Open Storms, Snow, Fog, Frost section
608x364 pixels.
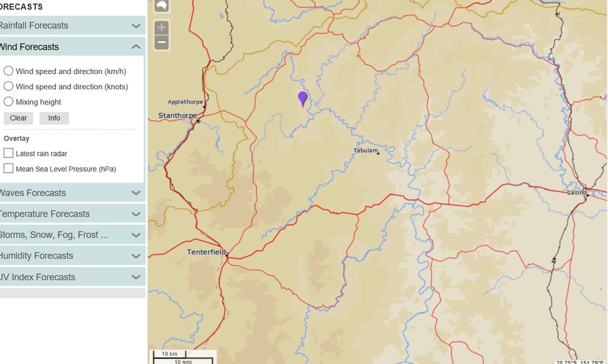point(72,235)
